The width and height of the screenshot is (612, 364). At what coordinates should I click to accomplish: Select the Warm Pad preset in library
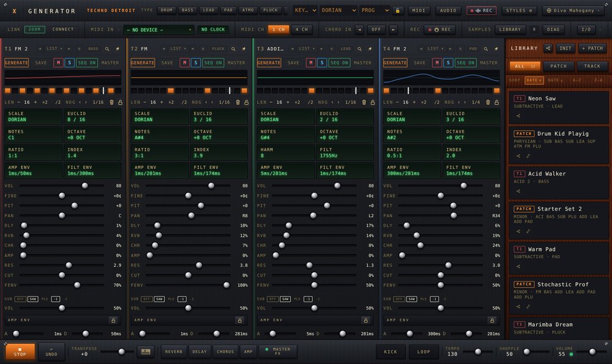tap(559, 257)
